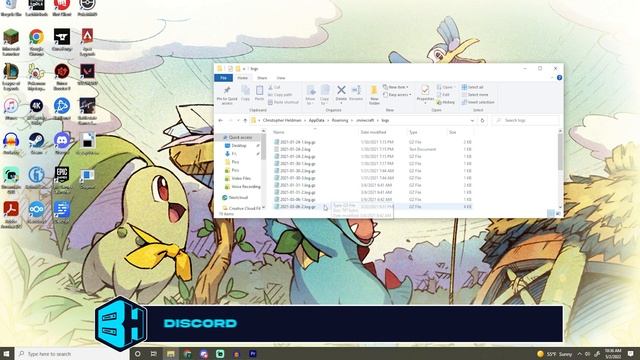The image size is (640, 360).
Task: Click the Refresh icon beside address bar
Action: 482,120
